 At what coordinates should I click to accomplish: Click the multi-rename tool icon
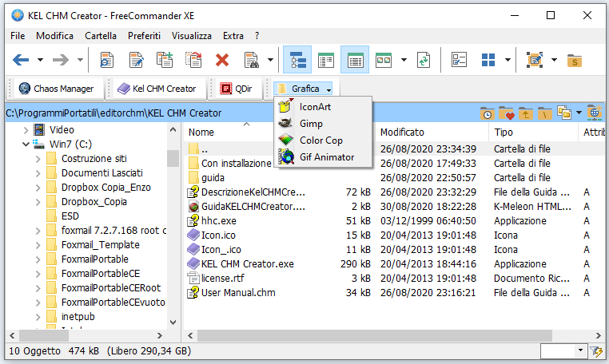535,60
